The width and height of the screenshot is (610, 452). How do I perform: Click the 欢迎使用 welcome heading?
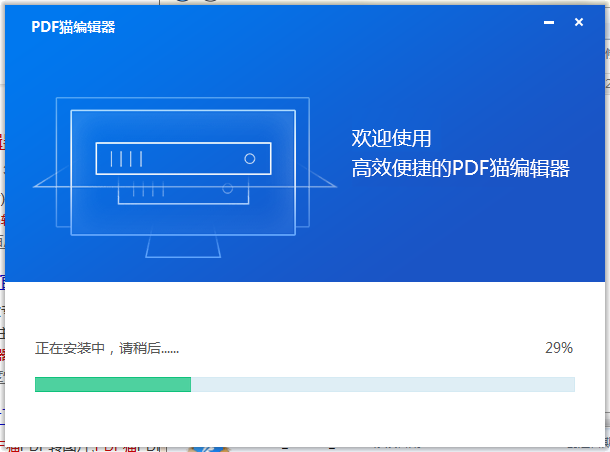click(391, 139)
